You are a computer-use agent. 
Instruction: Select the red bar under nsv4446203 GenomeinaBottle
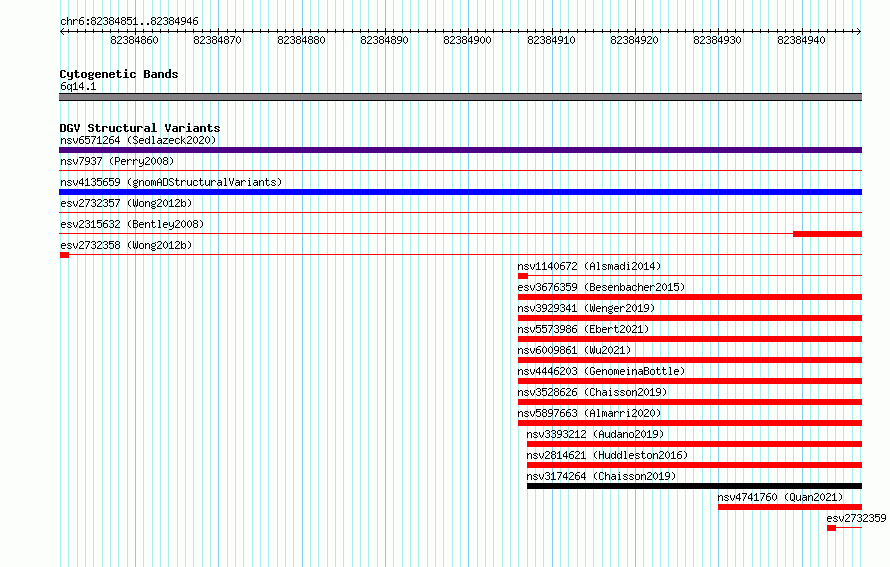[690, 381]
